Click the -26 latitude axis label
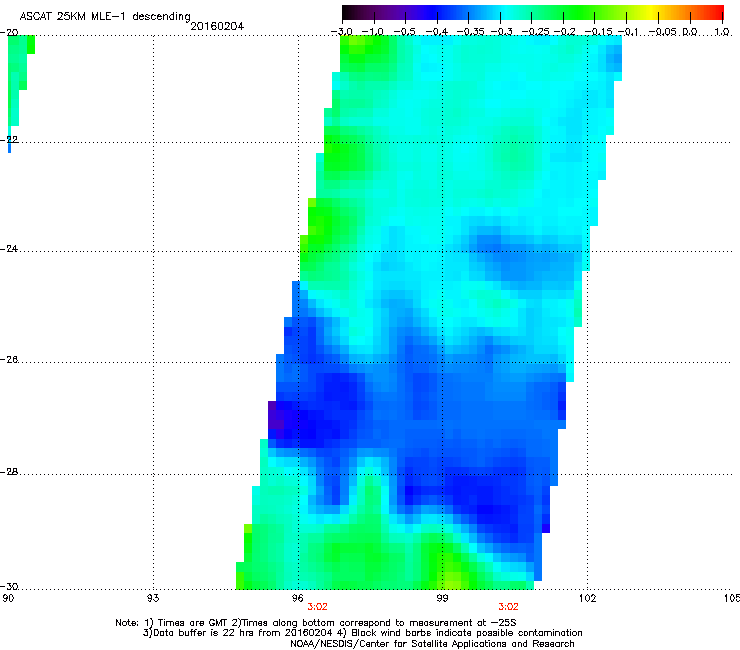The image size is (740, 650). tap(9, 360)
